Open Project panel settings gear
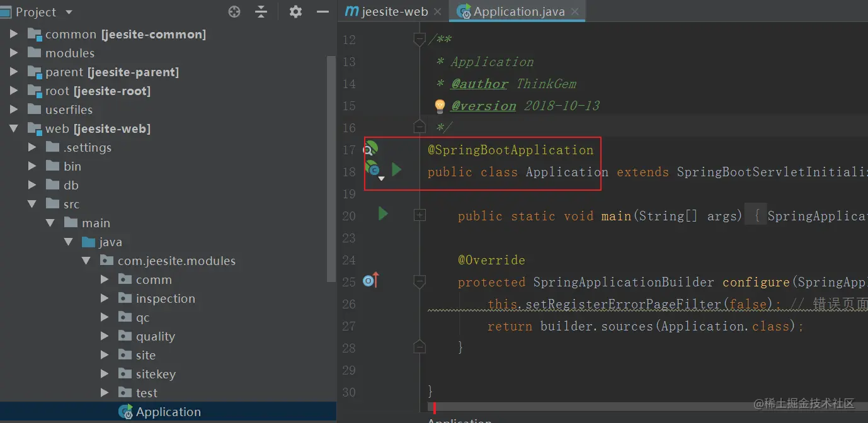 pyautogui.click(x=295, y=12)
